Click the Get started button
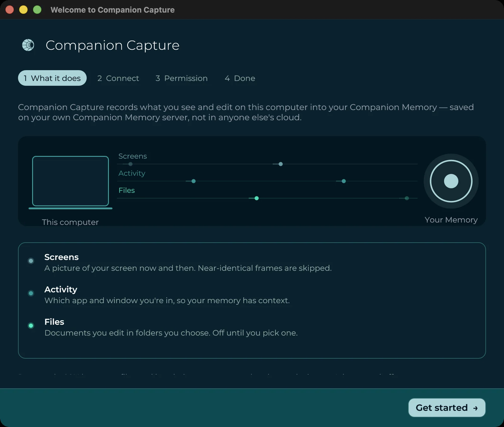The height and width of the screenshot is (427, 504). 447,407
